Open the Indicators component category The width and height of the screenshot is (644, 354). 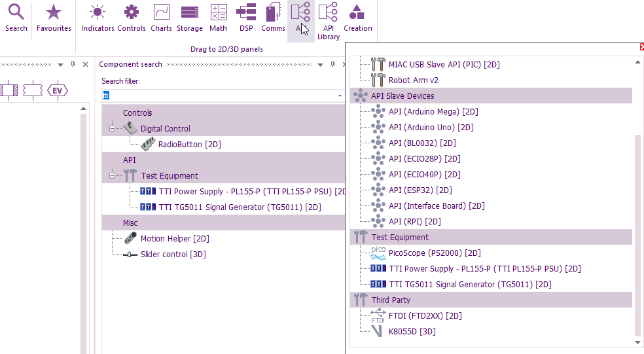[x=98, y=18]
